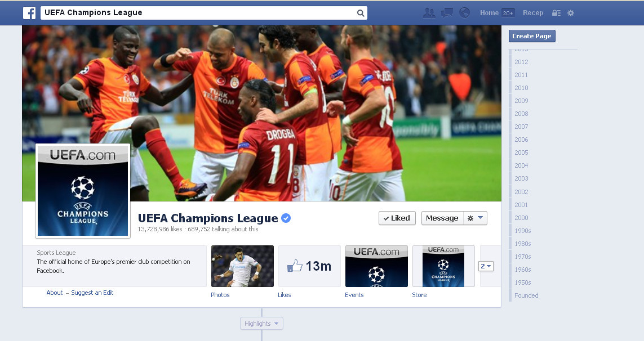
Task: Open the Photos thumbnail of the player
Action: pyautogui.click(x=242, y=266)
